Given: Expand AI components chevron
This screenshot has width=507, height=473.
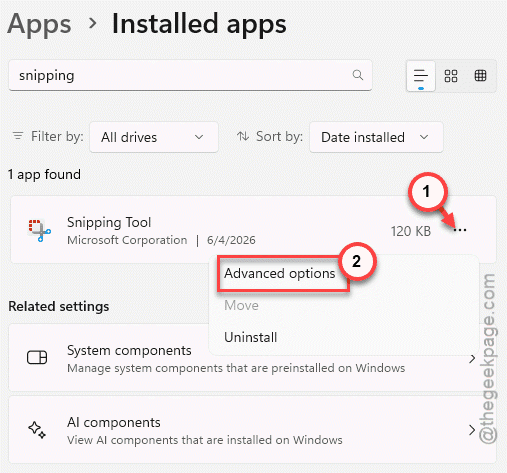Looking at the screenshot, I should coord(472,430).
